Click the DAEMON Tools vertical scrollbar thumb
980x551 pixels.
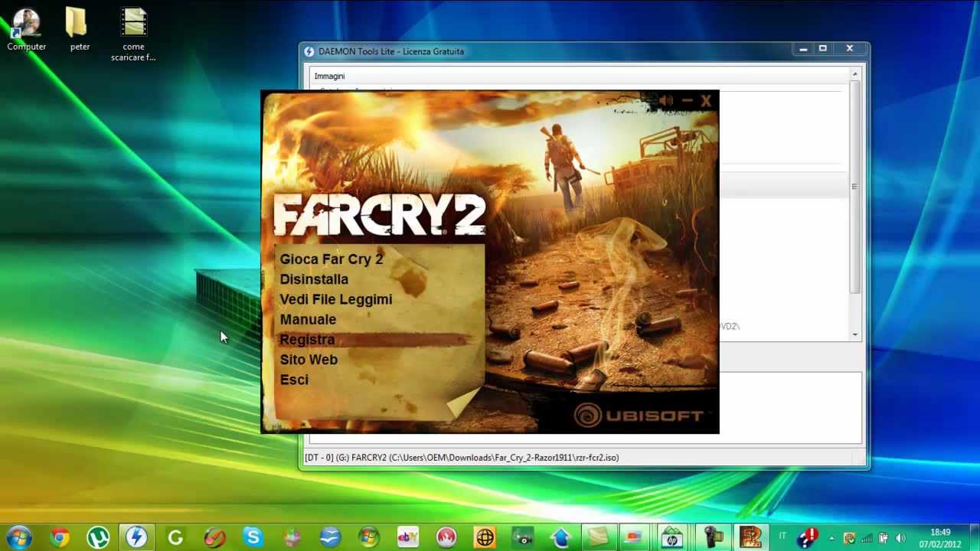(x=855, y=186)
